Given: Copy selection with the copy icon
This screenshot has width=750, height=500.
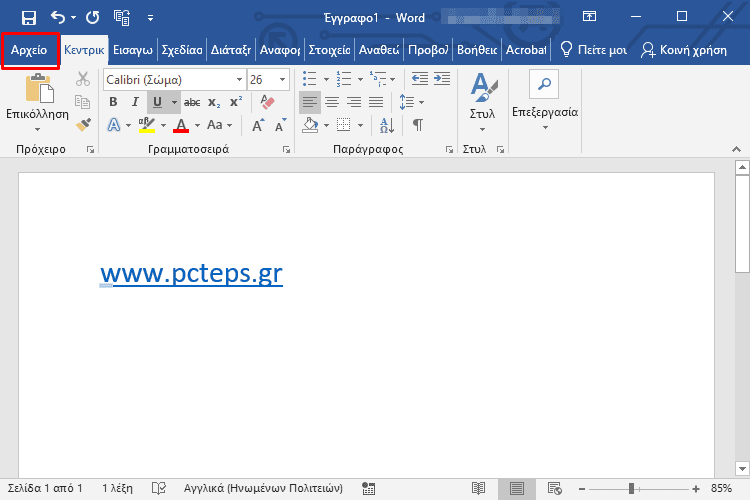Looking at the screenshot, I should click(83, 102).
